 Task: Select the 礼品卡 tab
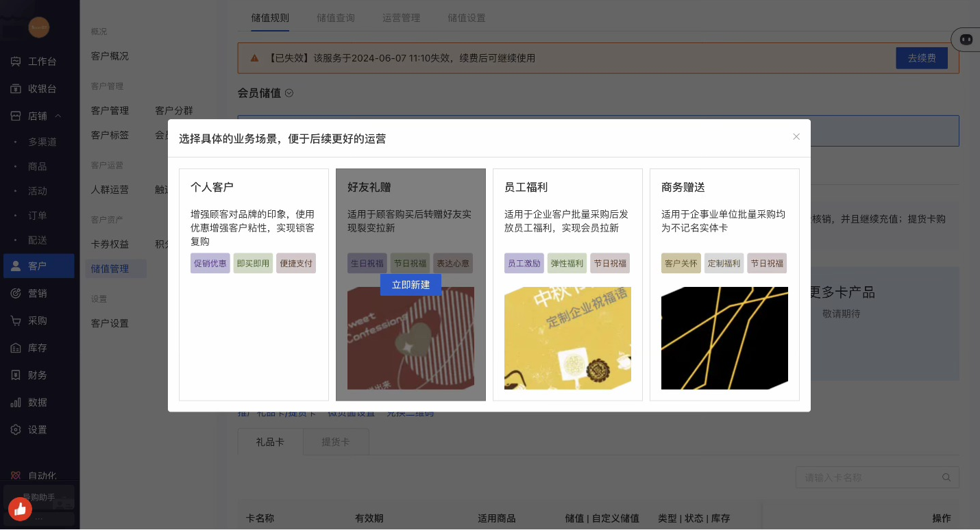pyautogui.click(x=270, y=442)
